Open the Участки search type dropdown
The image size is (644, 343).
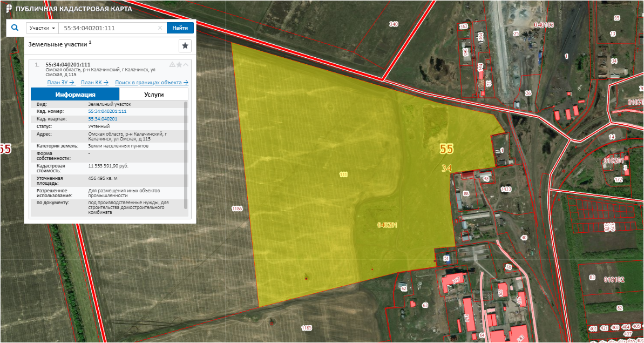[42, 28]
